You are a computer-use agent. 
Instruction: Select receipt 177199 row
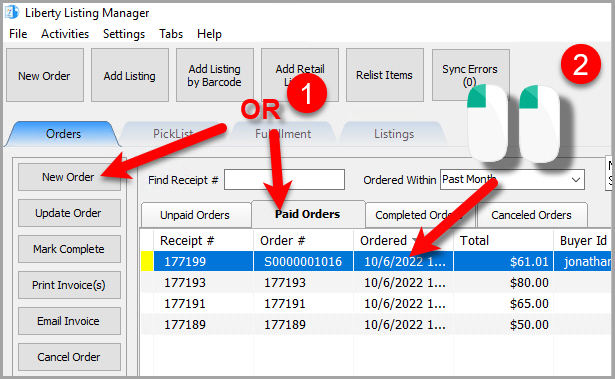click(377, 262)
